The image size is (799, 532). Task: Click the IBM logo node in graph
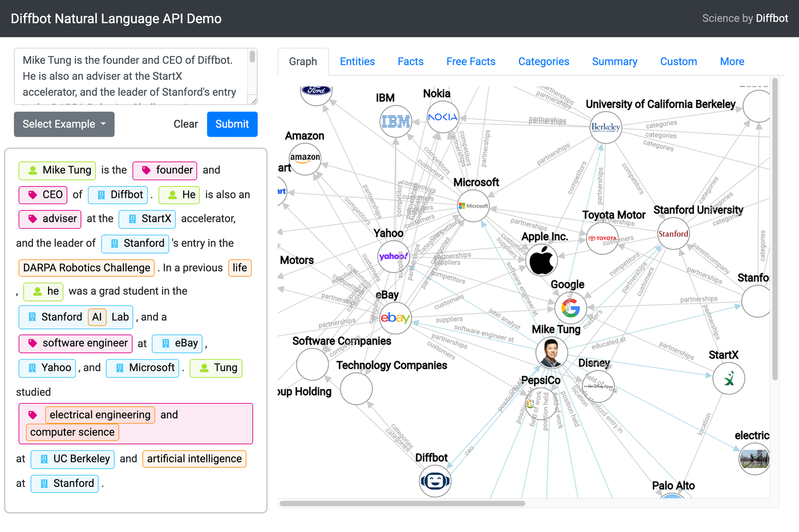click(x=396, y=121)
